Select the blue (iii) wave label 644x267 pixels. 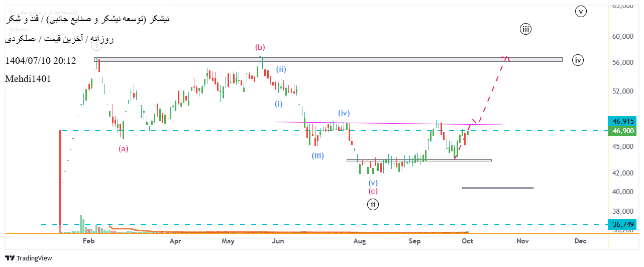point(317,156)
